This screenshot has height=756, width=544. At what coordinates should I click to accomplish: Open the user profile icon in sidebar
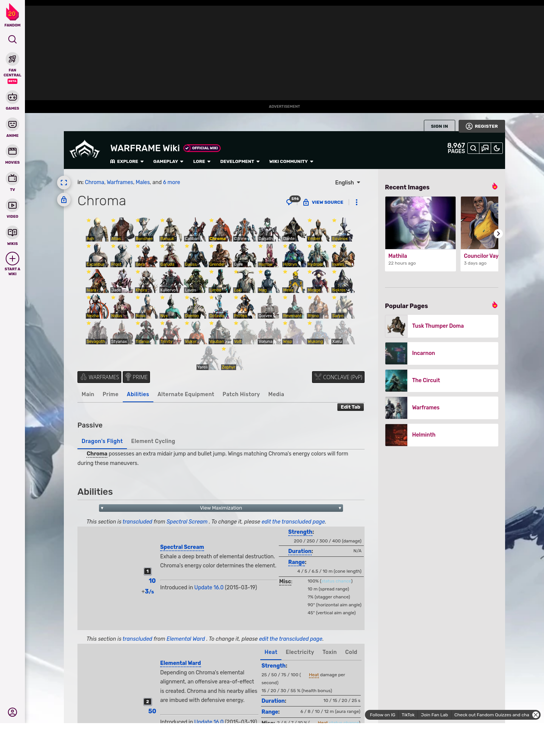click(12, 712)
